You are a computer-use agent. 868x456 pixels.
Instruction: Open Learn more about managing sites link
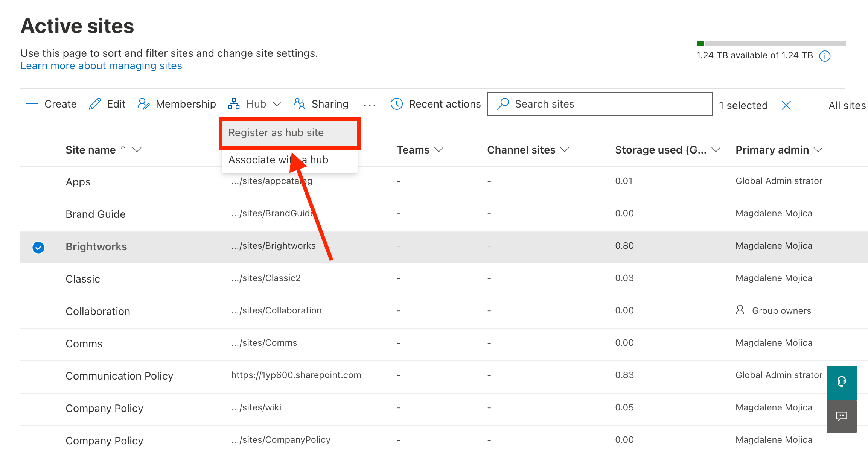[101, 66]
